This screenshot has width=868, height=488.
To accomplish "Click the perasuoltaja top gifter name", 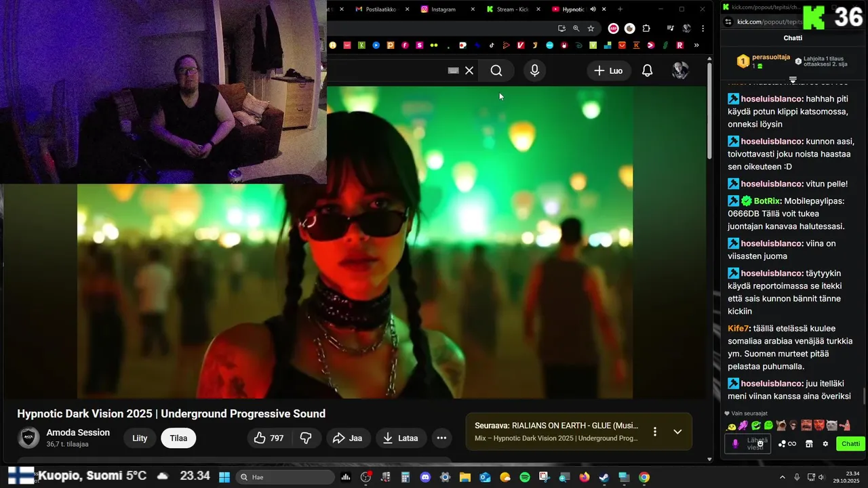I will pos(771,58).
